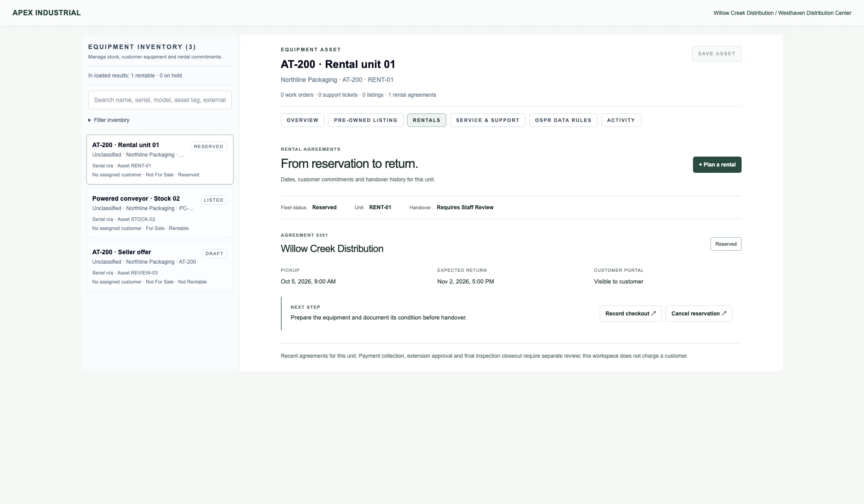Open the Service & Support tab
This screenshot has width=864, height=504.
(487, 120)
